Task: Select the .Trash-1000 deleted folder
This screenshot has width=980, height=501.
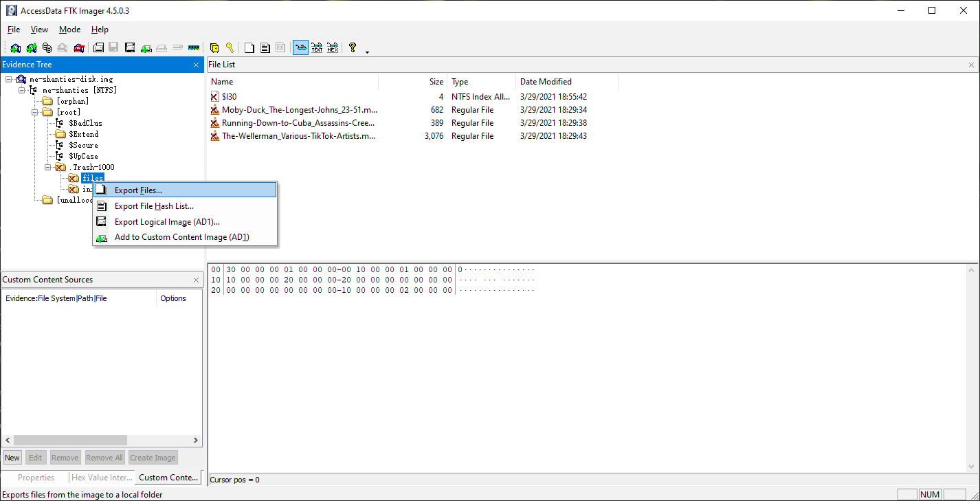Action: tap(91, 167)
